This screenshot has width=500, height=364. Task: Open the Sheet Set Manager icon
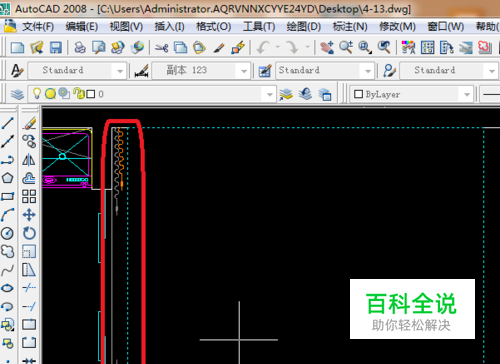click(466, 48)
